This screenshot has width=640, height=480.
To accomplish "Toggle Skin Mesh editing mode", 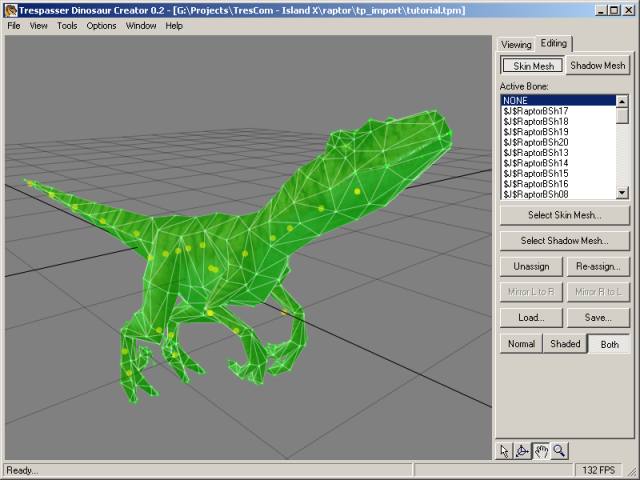I will [x=532, y=66].
